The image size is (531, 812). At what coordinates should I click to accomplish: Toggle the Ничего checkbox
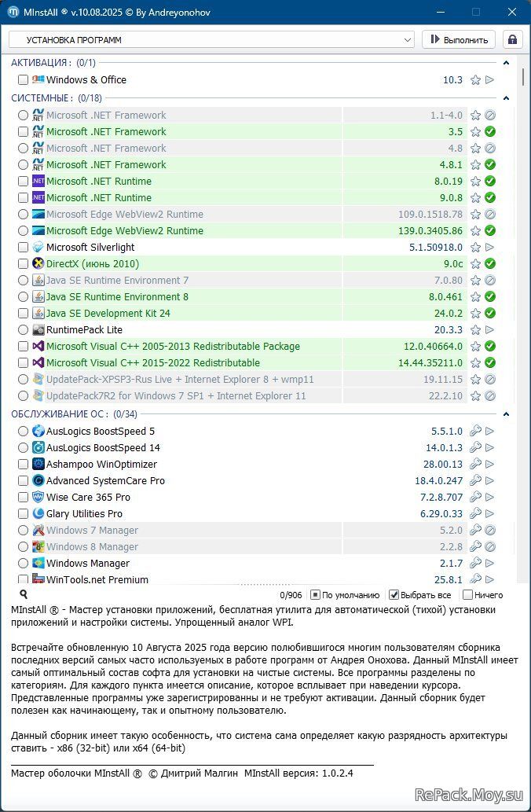467,595
